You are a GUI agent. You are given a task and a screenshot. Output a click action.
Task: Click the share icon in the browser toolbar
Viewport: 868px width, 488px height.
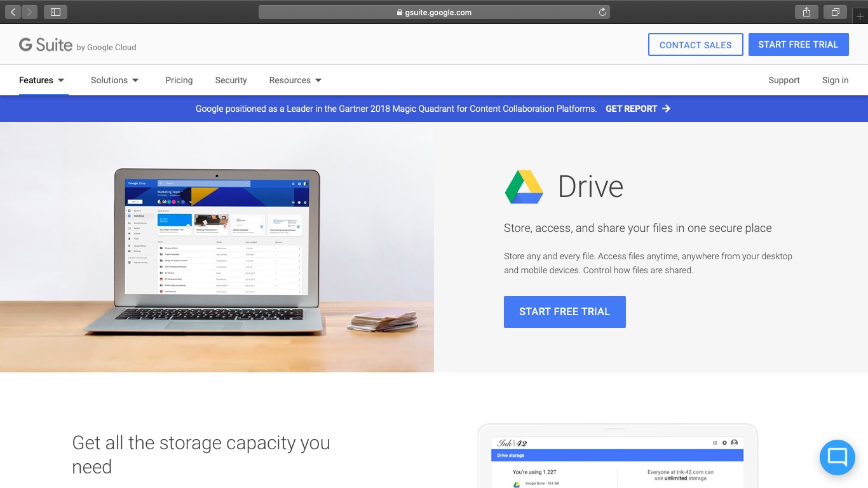(x=806, y=11)
